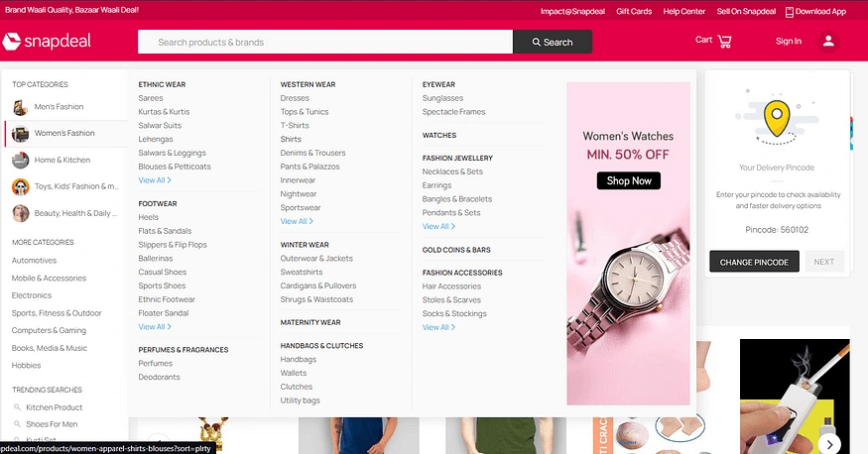Click the Toys, Kids' Fashion category icon

tap(21, 186)
